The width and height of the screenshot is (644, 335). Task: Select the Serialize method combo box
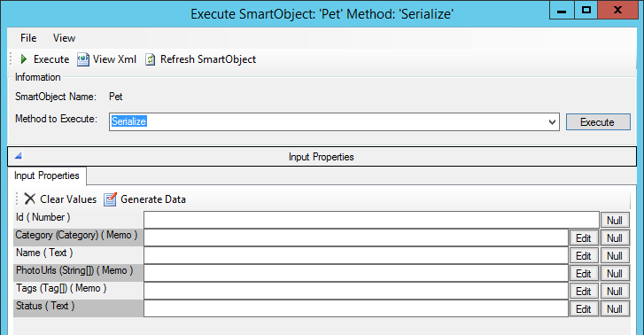click(334, 122)
